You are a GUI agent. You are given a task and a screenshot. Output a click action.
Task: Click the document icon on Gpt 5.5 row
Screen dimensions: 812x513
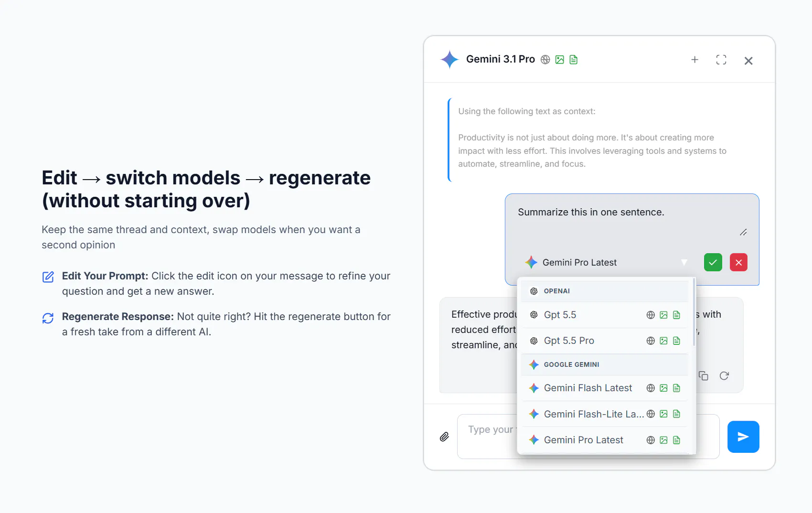pyautogui.click(x=676, y=315)
